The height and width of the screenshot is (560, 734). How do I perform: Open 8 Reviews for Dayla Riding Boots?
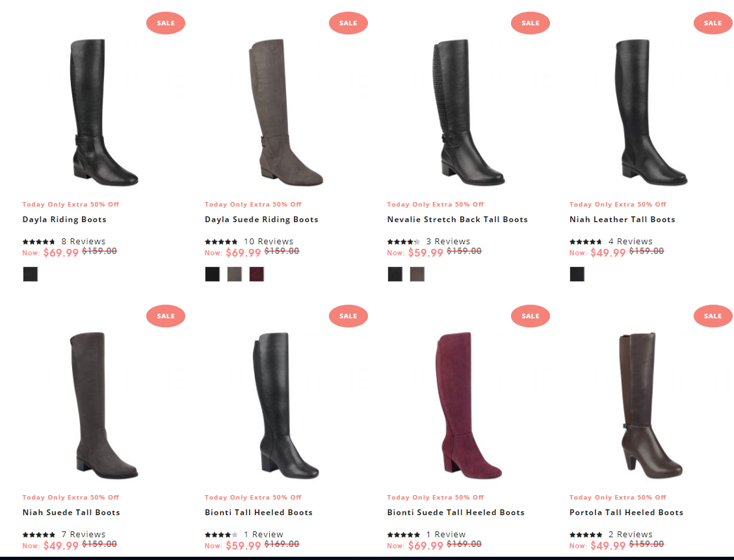[x=83, y=242]
